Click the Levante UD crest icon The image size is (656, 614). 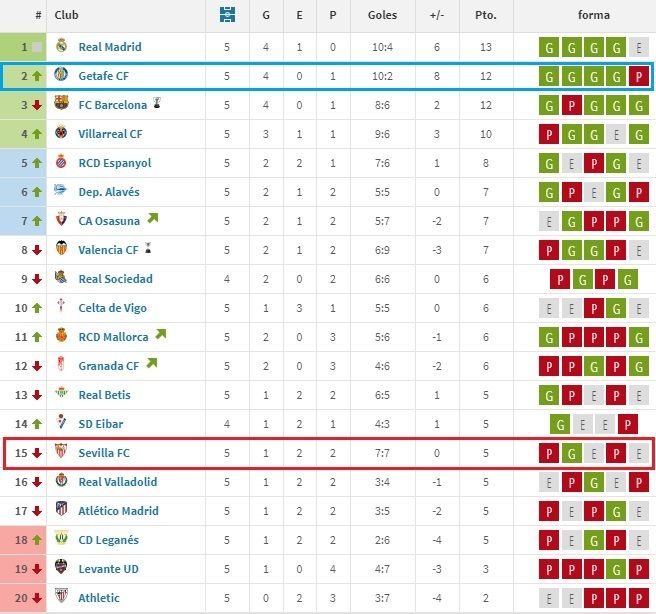61,569
